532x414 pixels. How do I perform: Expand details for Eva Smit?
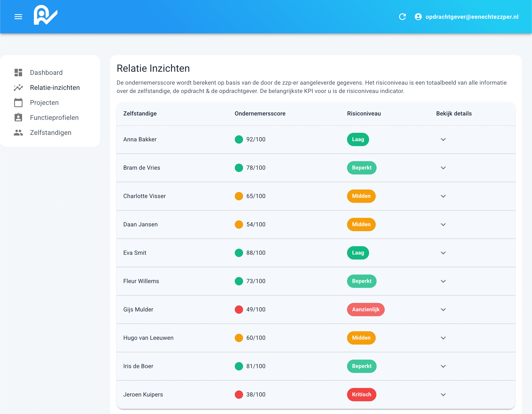tap(443, 253)
